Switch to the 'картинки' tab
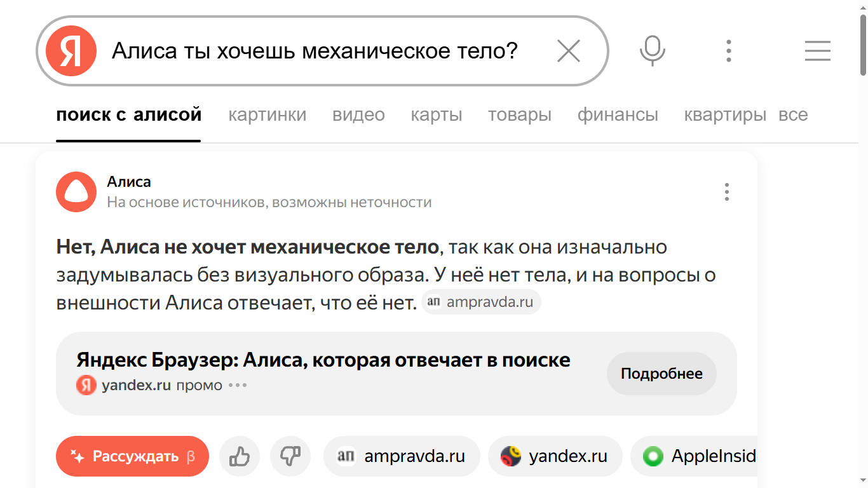Viewport: 868px width, 488px height. coord(268,115)
